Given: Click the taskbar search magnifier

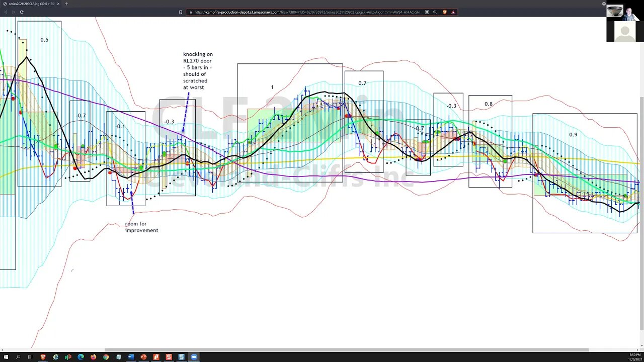Looking at the screenshot, I should coord(18,357).
